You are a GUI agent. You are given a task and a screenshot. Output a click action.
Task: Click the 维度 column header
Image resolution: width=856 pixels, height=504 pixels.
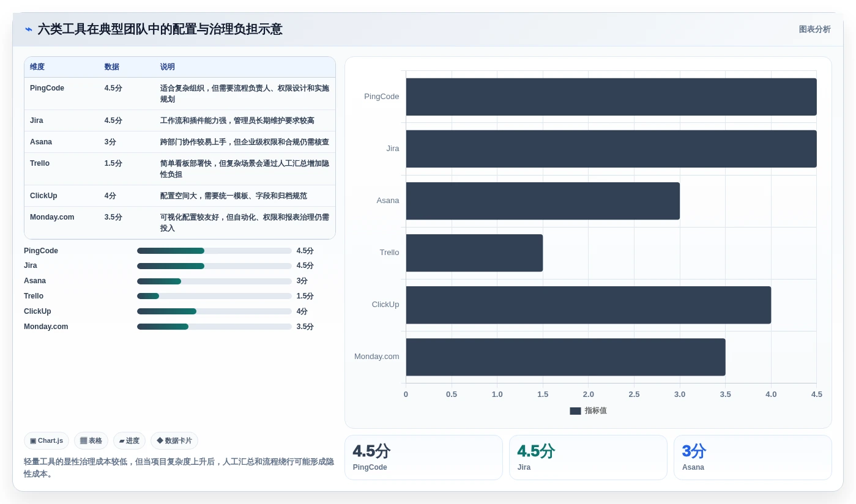tap(37, 67)
